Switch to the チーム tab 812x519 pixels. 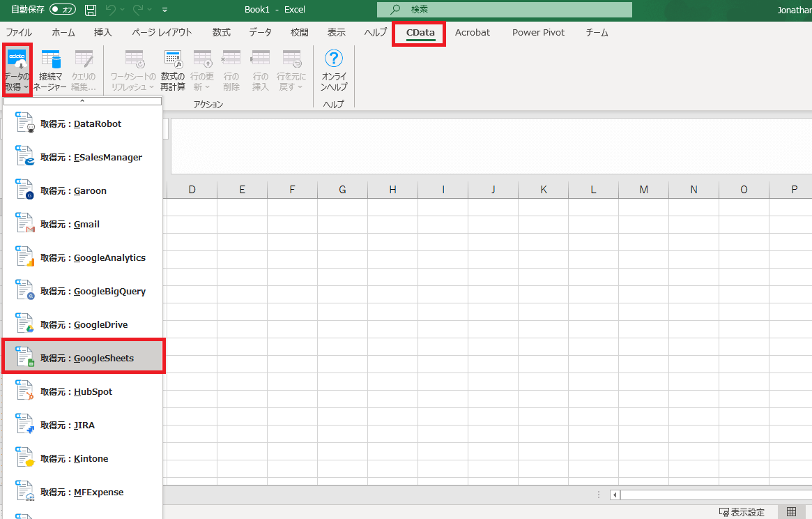point(597,32)
